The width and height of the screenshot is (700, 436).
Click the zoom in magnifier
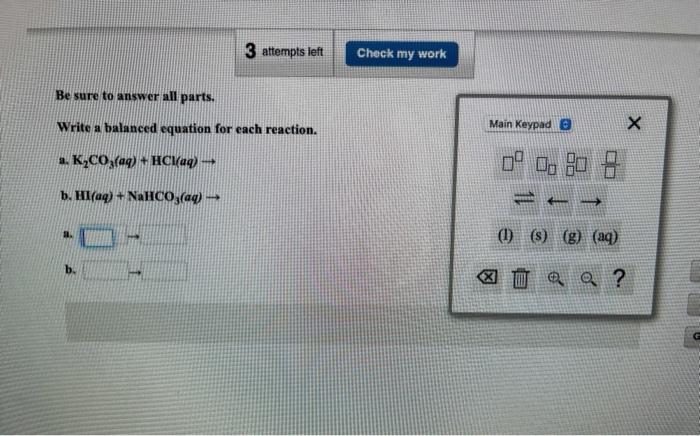[555, 278]
